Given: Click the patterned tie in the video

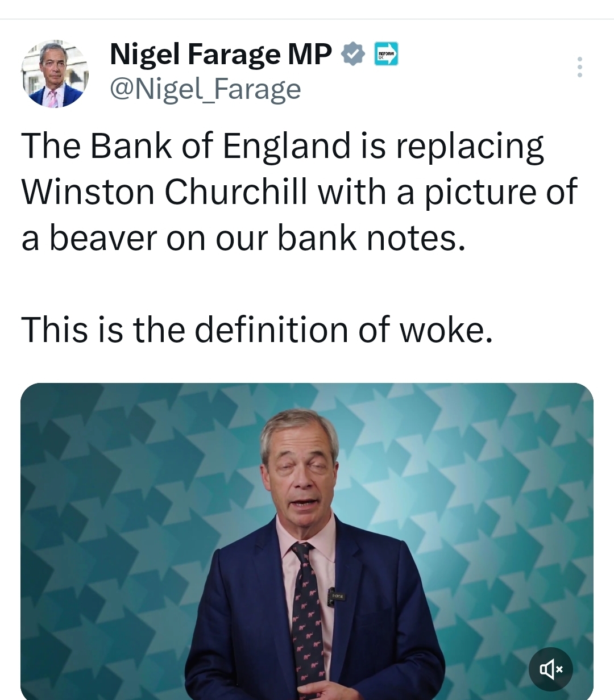Looking at the screenshot, I should point(308,614).
